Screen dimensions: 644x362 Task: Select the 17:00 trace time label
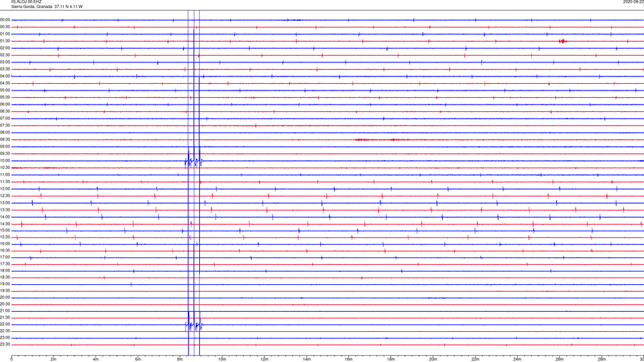click(x=5, y=257)
